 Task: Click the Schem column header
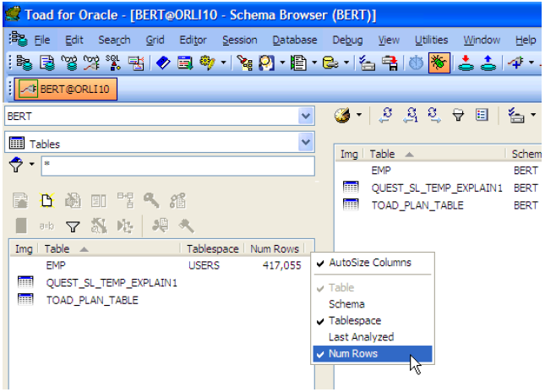point(525,154)
